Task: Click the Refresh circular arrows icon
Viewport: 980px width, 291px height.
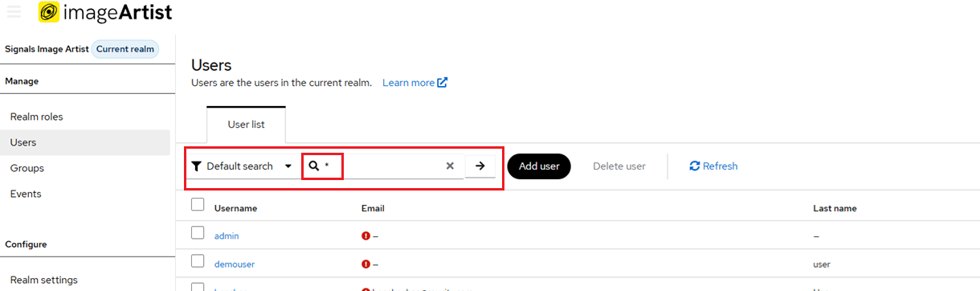Action: (x=695, y=166)
